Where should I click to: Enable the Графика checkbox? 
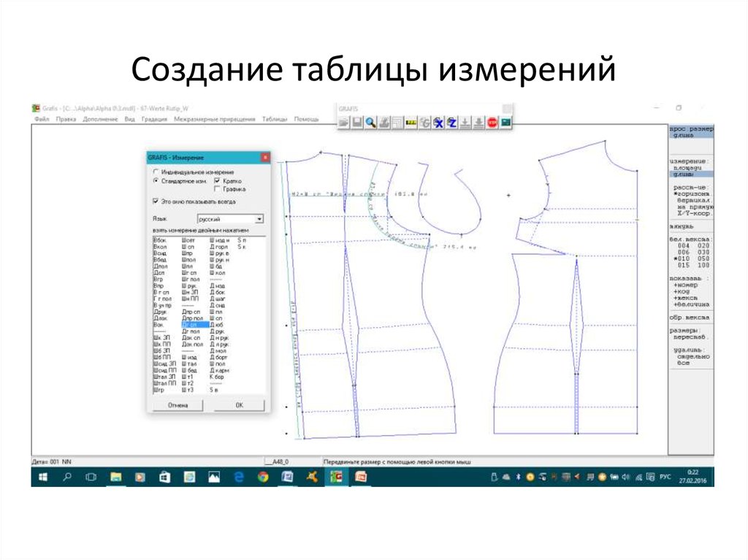tap(218, 191)
